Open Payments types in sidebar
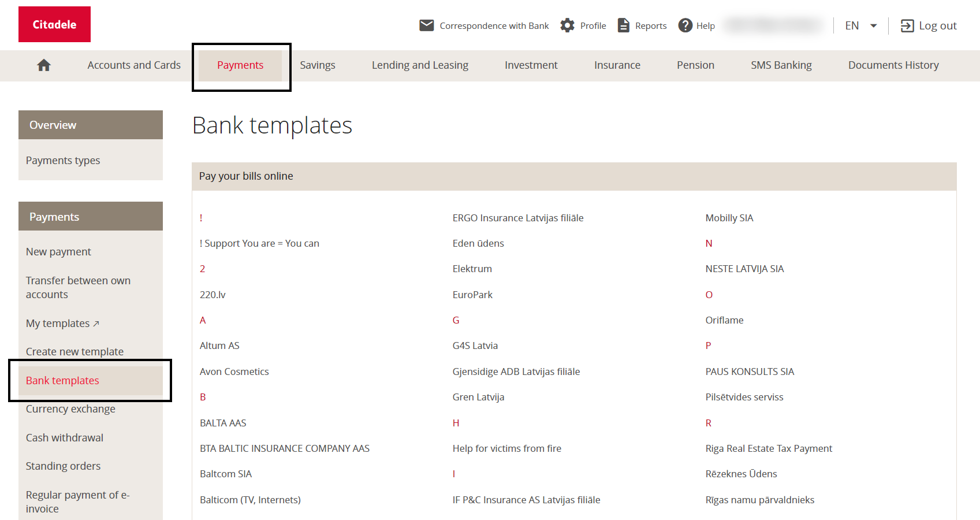980x520 pixels. click(63, 160)
